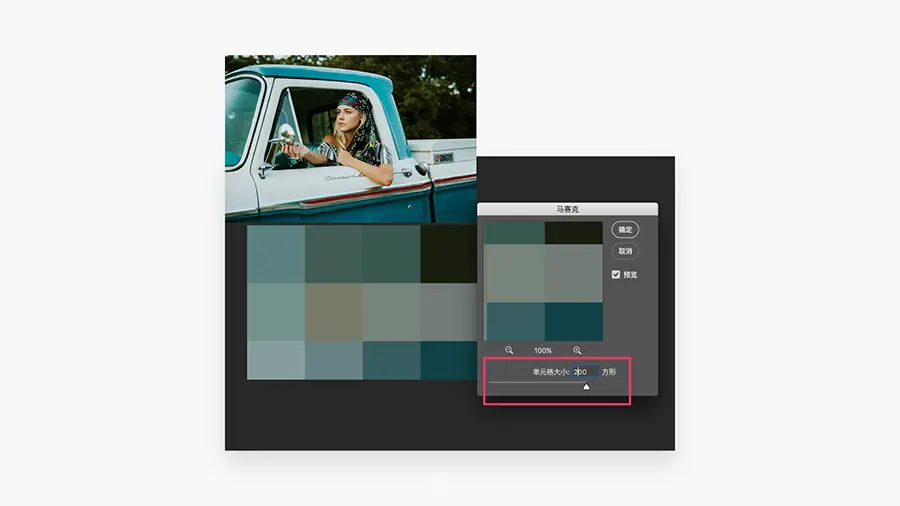Click the cell size input field

(586, 372)
